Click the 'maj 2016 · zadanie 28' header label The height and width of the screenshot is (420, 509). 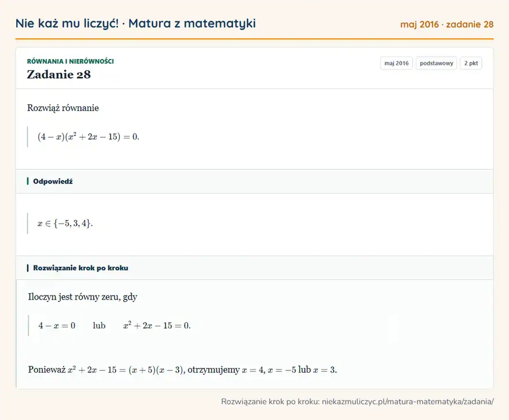447,24
